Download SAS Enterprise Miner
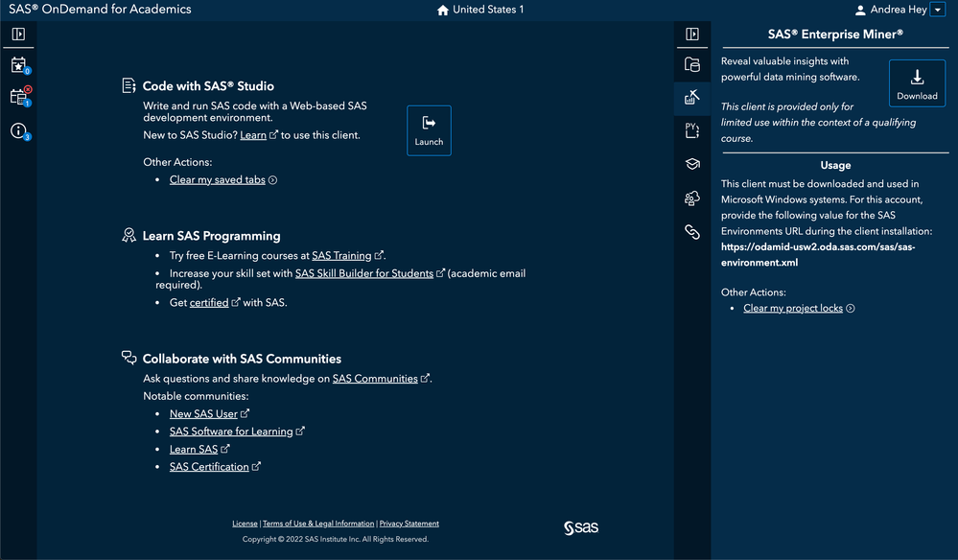Image resolution: width=958 pixels, height=560 pixels. pyautogui.click(x=917, y=83)
